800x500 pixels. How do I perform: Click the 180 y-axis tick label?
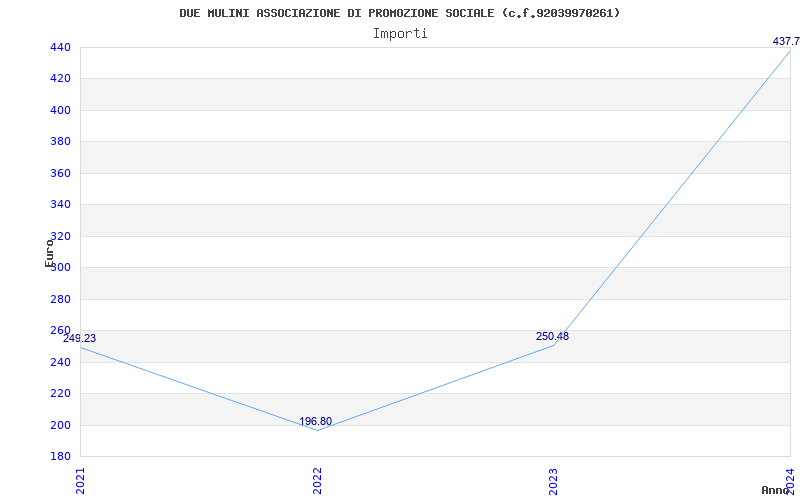point(60,456)
